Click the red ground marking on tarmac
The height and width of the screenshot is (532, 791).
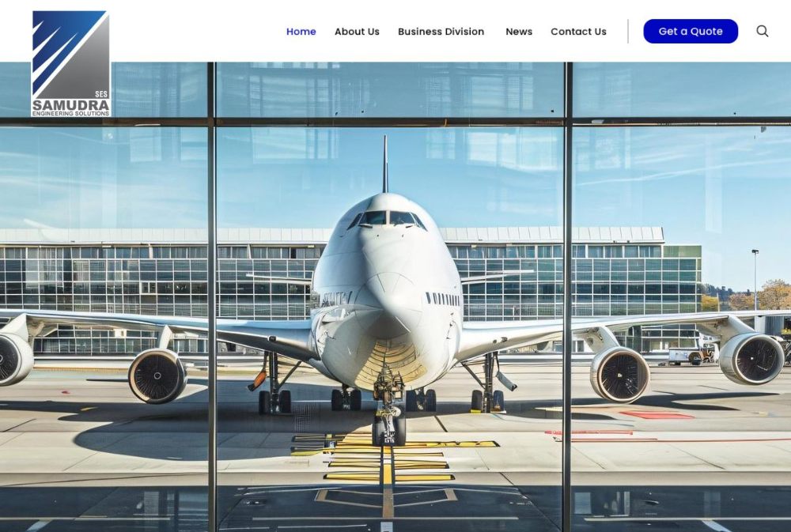[657, 415]
